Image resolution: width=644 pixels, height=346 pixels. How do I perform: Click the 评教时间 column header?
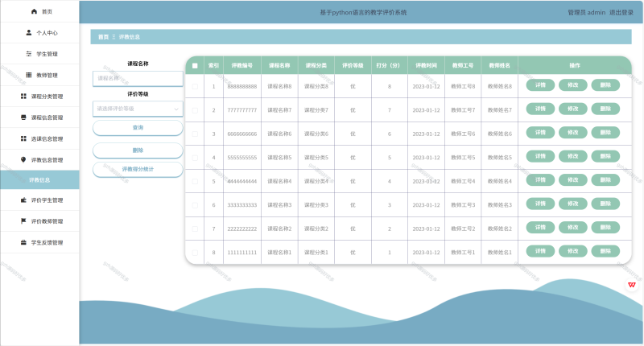click(x=426, y=66)
